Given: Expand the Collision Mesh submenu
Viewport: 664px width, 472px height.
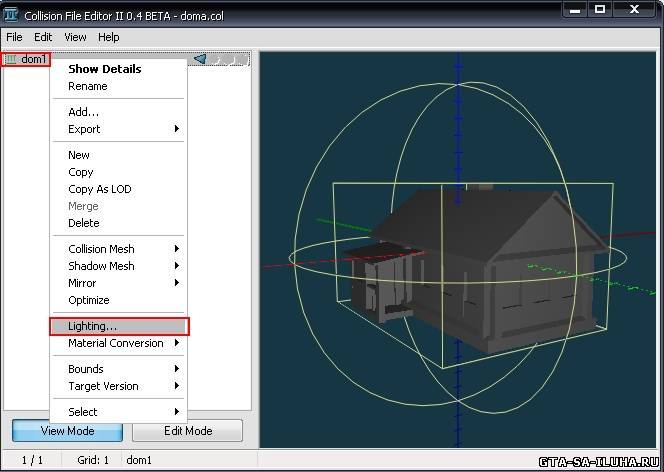Looking at the screenshot, I should [119, 249].
